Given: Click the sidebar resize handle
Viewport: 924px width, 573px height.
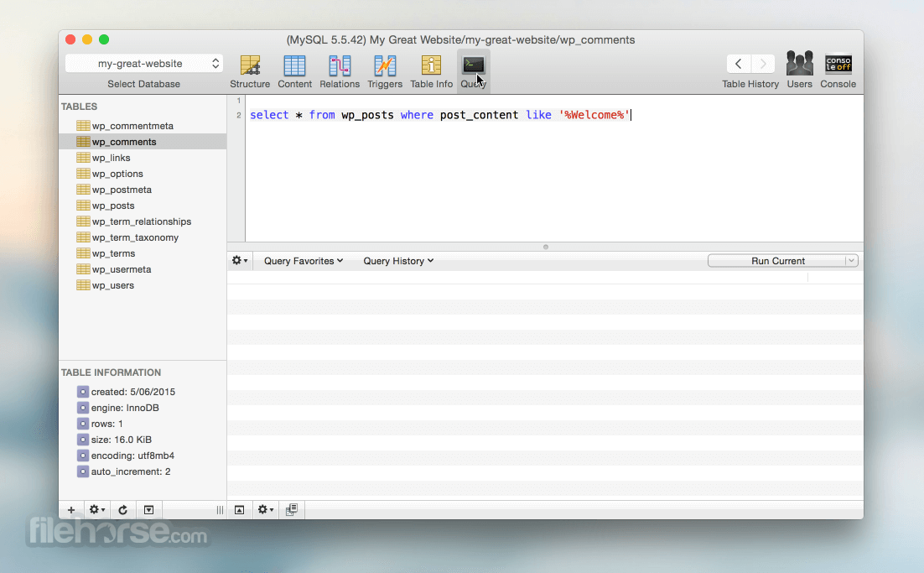Looking at the screenshot, I should 220,510.
